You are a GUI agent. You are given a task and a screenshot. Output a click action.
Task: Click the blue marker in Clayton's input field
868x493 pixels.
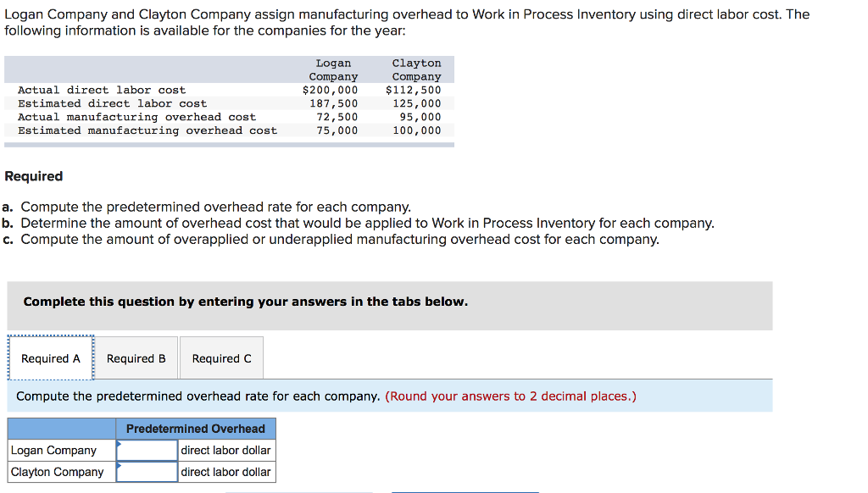pos(120,466)
